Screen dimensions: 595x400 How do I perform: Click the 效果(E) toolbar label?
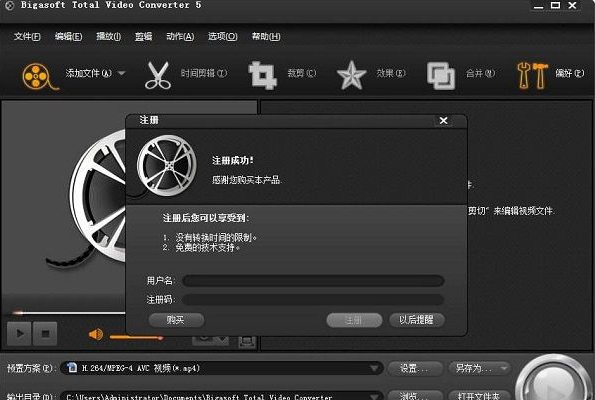click(x=391, y=73)
